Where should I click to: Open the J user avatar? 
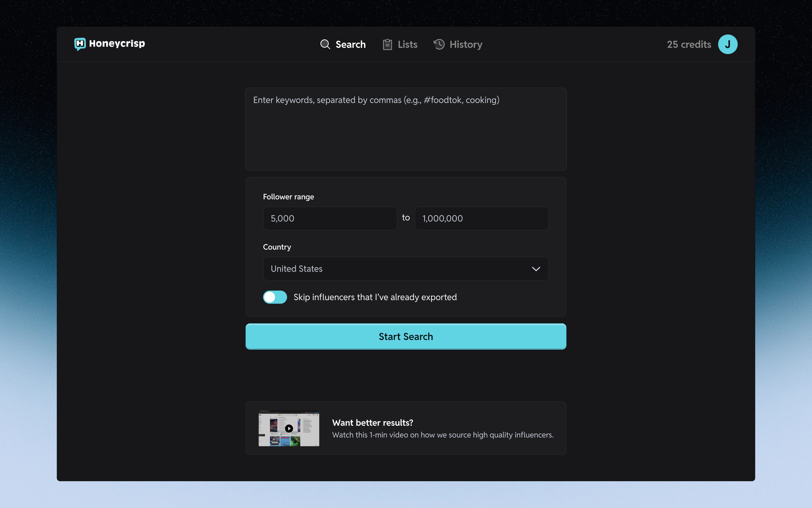(727, 44)
